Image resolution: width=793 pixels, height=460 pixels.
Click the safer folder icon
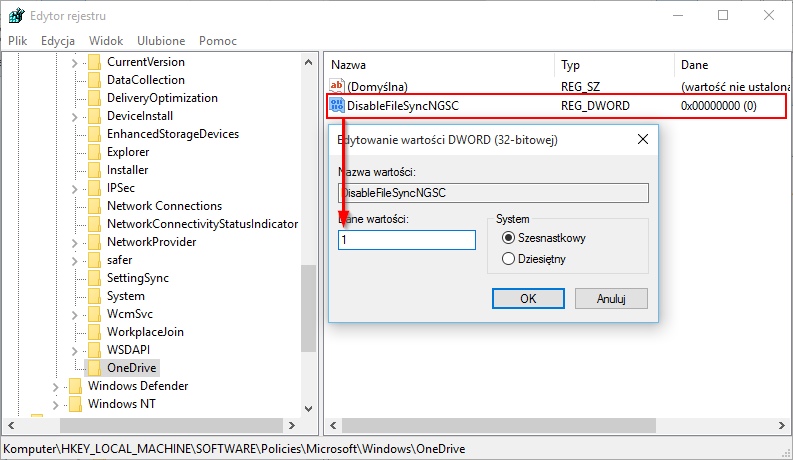coord(94,260)
